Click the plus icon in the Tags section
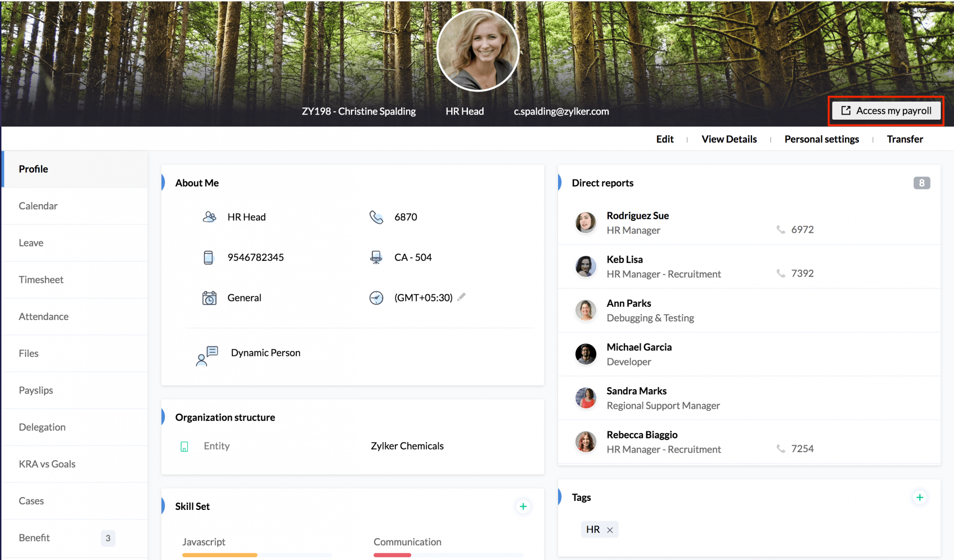Viewport: 954px width, 560px height. click(919, 498)
